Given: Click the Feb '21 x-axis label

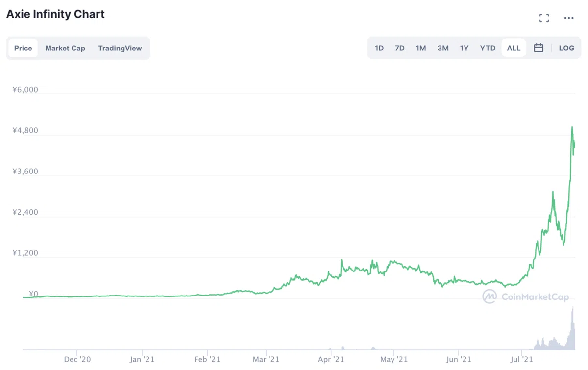Looking at the screenshot, I should [x=207, y=359].
